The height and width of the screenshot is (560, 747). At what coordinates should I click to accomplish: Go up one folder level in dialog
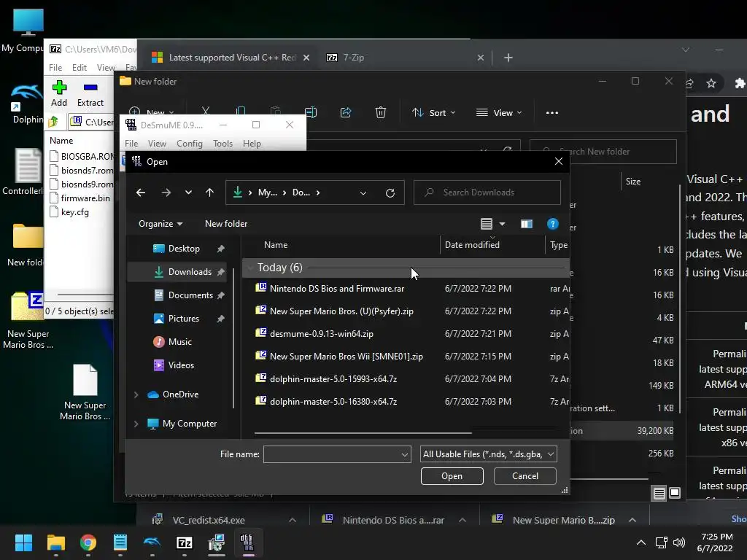click(209, 192)
